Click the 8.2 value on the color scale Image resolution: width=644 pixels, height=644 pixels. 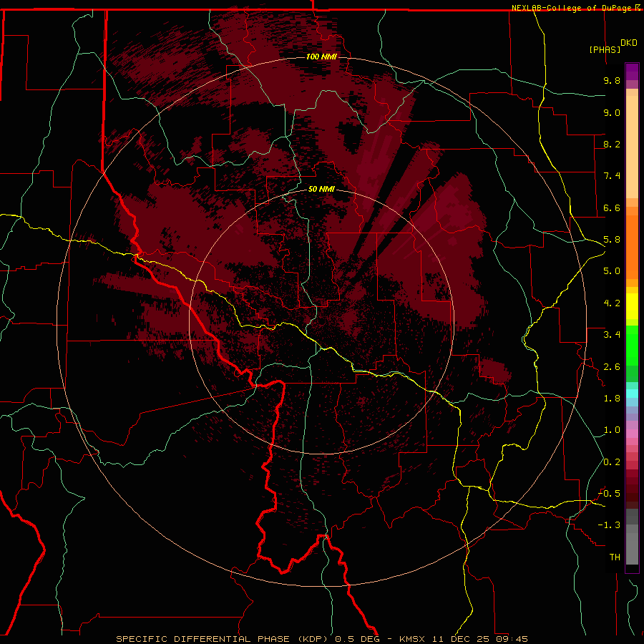pyautogui.click(x=612, y=144)
